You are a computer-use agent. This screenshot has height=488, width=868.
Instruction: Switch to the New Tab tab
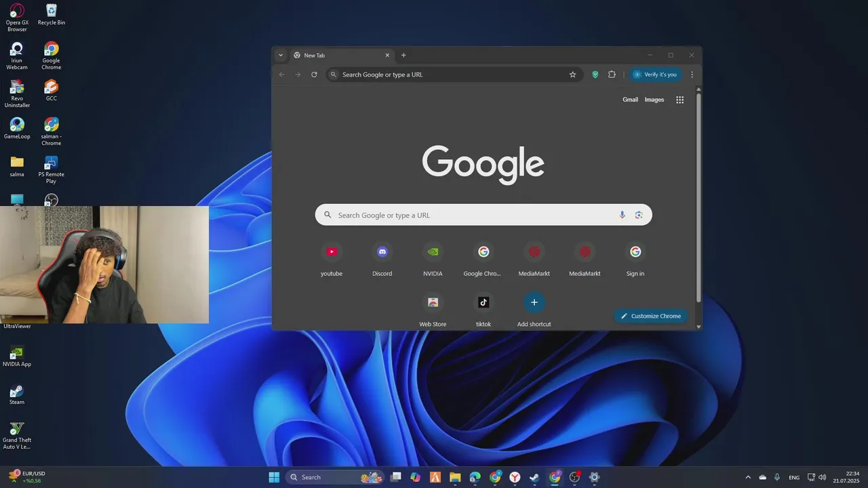pos(342,56)
